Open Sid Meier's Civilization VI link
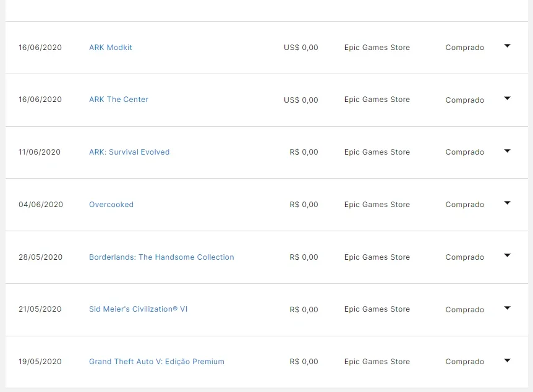 click(138, 309)
